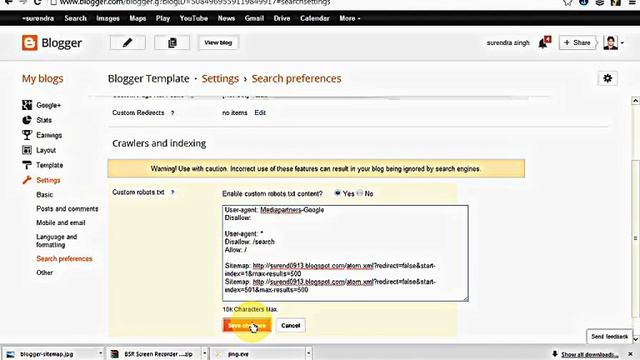The image size is (640, 360).
Task: Click the Earnings trophy icon
Action: coord(27,135)
